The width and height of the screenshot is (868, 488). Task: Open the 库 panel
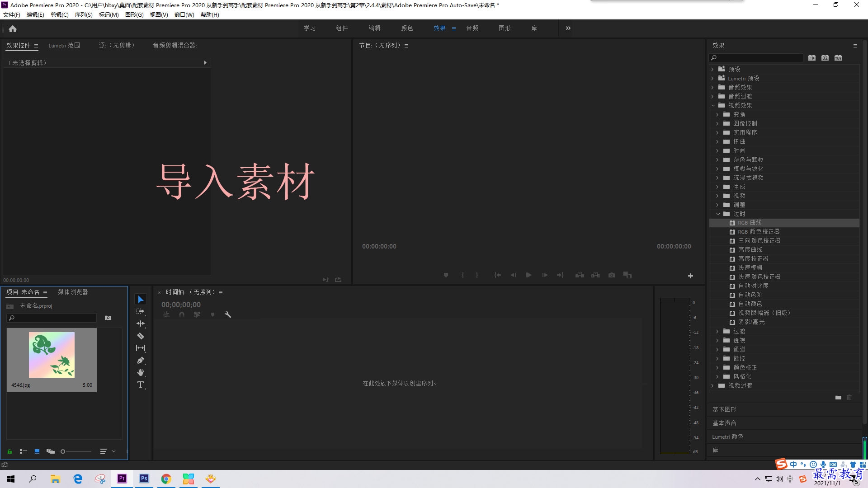coord(716,450)
